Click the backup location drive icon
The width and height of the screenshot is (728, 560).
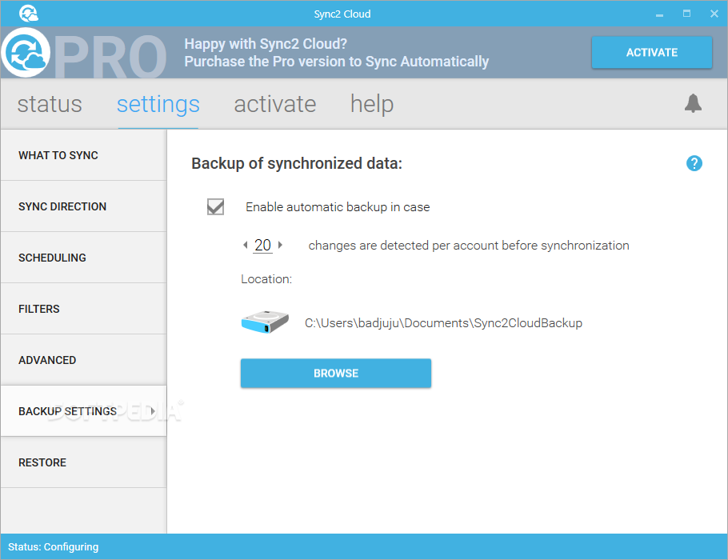click(x=265, y=322)
